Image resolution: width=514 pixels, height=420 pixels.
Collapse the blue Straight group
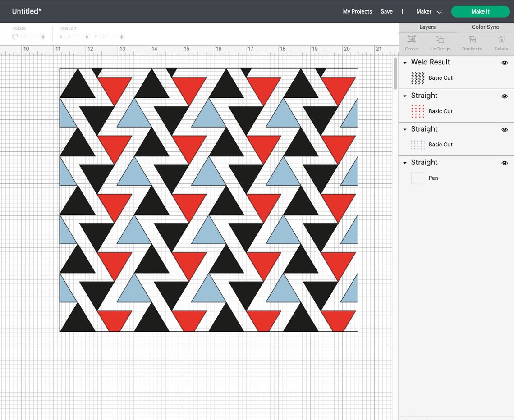404,129
